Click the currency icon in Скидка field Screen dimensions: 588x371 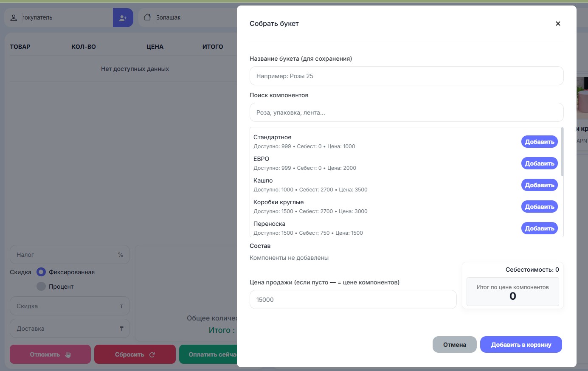tap(121, 306)
